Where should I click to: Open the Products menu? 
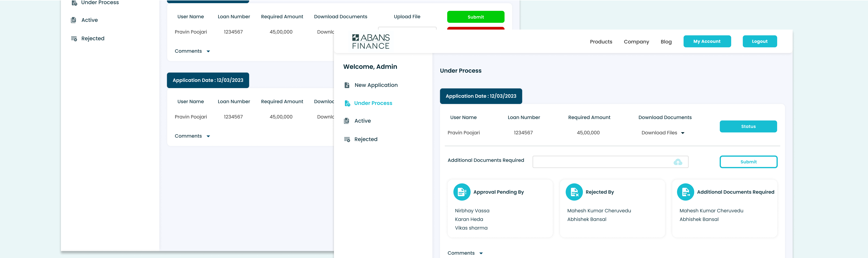pos(601,42)
